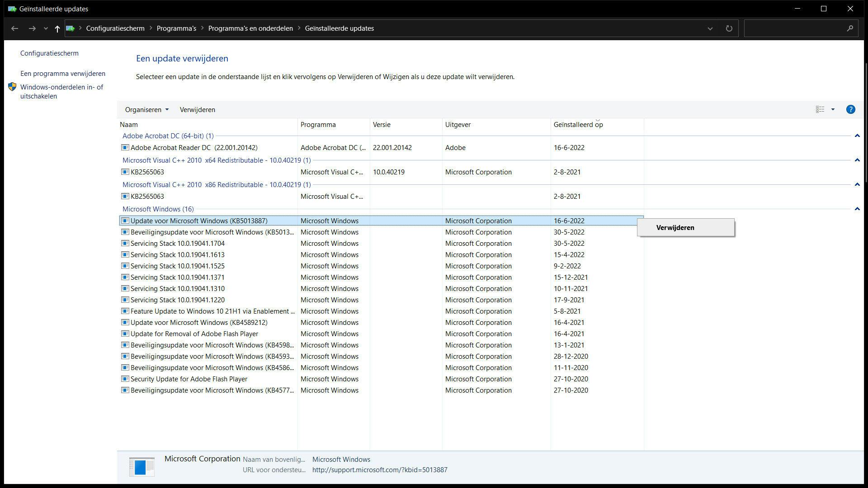Click the refresh icon in address bar

729,28
